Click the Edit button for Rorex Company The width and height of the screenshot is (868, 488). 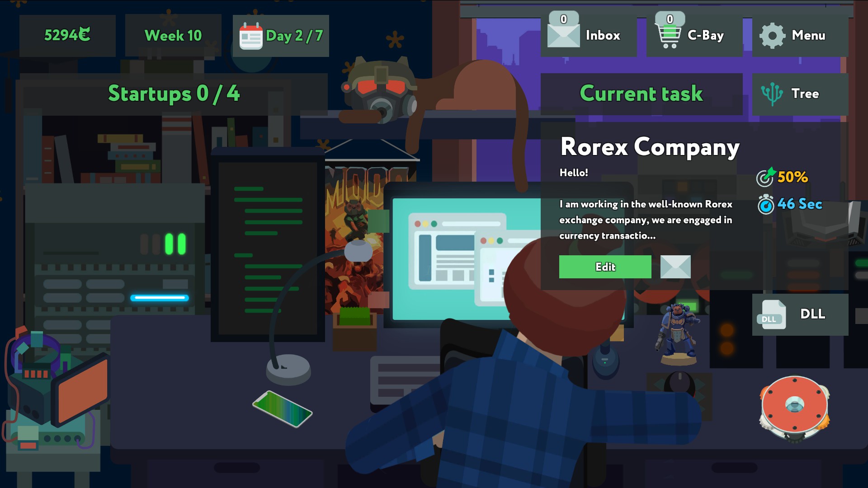coord(606,267)
